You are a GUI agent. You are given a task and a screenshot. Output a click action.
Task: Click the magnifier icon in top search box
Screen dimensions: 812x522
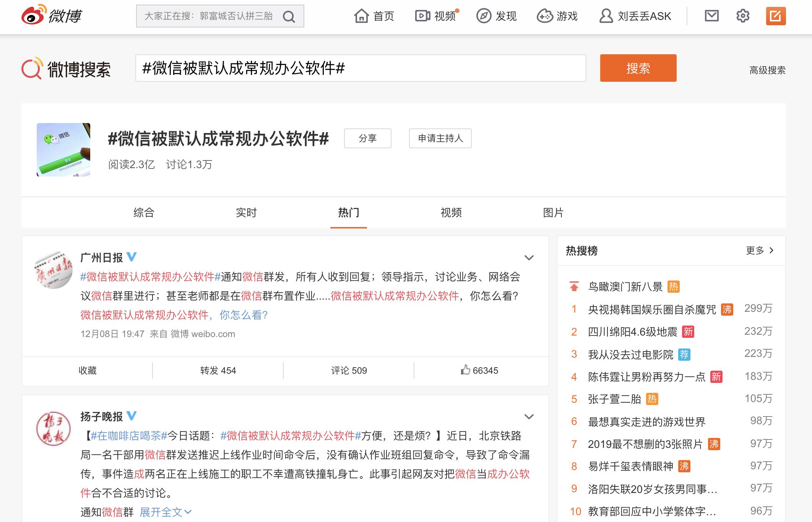coord(289,16)
